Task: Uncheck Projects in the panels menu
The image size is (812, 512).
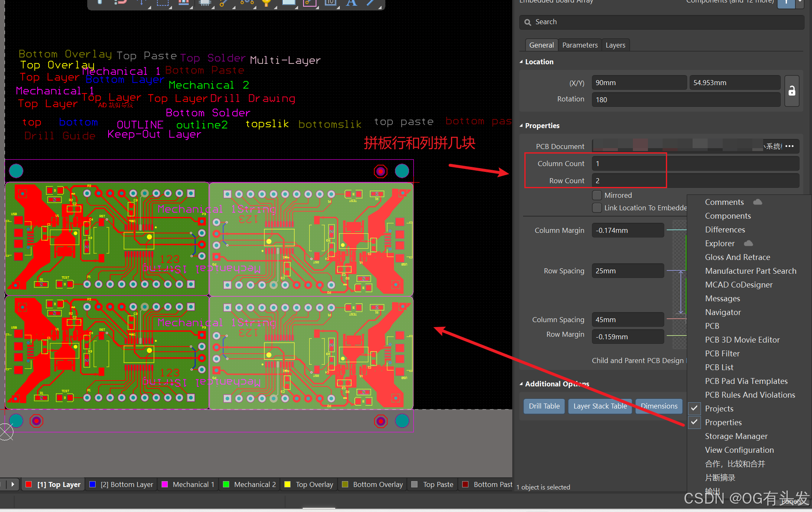Action: click(719, 409)
